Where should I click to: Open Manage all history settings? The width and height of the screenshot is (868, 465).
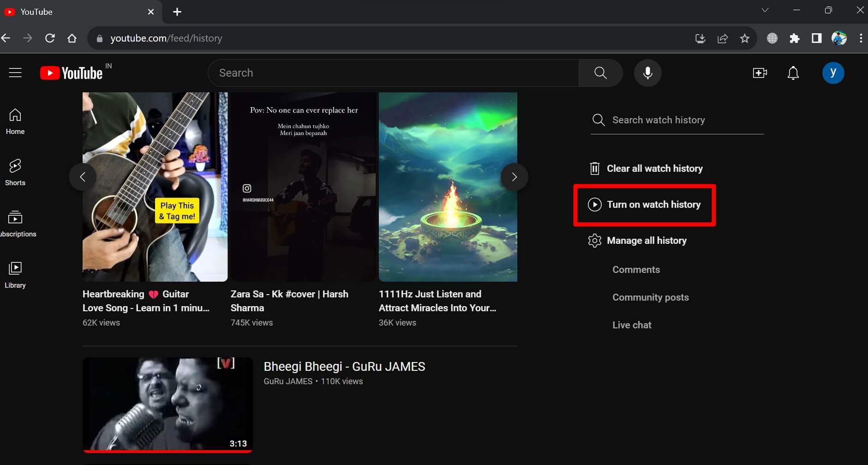click(x=646, y=240)
